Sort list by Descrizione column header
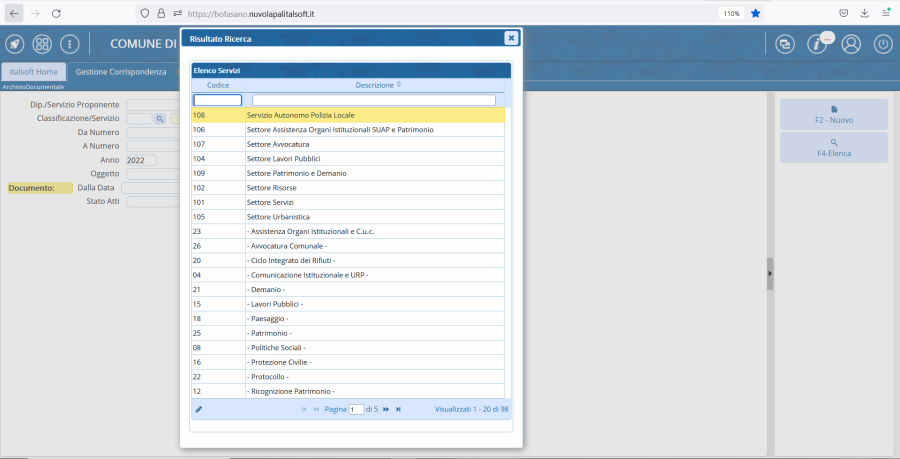900x459 pixels. [x=374, y=85]
